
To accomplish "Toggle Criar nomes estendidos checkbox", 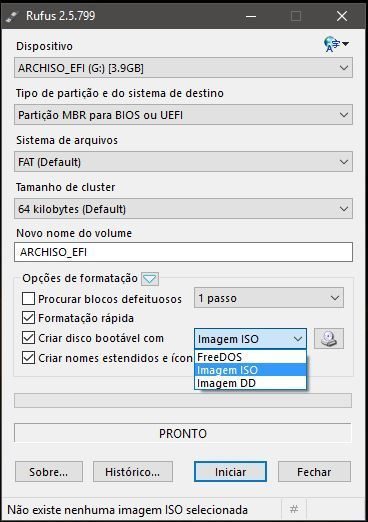I will coord(28,358).
